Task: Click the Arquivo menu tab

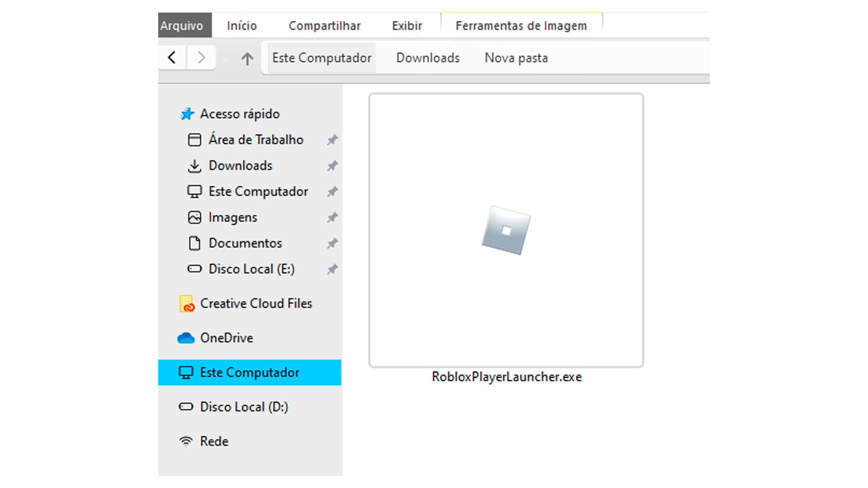Action: (184, 24)
